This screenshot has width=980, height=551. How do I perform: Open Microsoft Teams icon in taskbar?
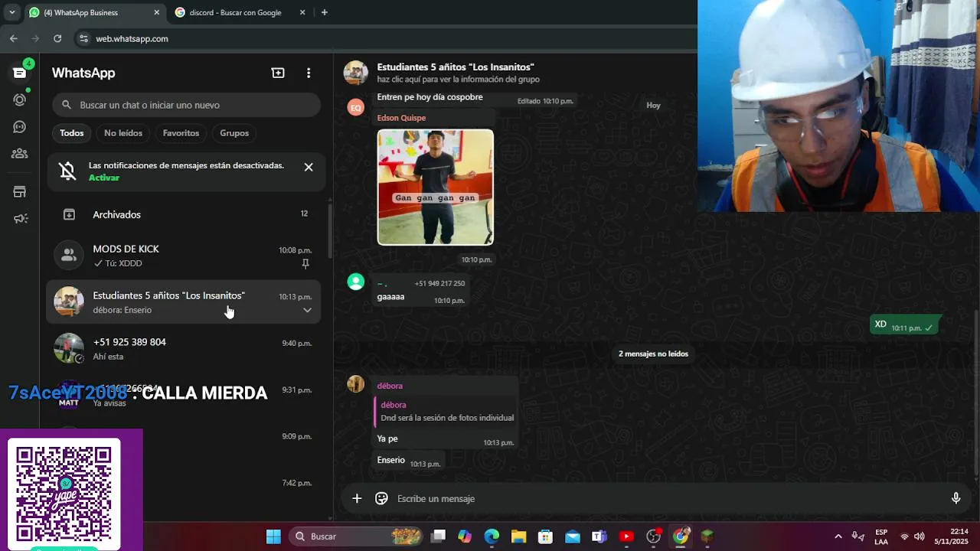[x=599, y=536]
